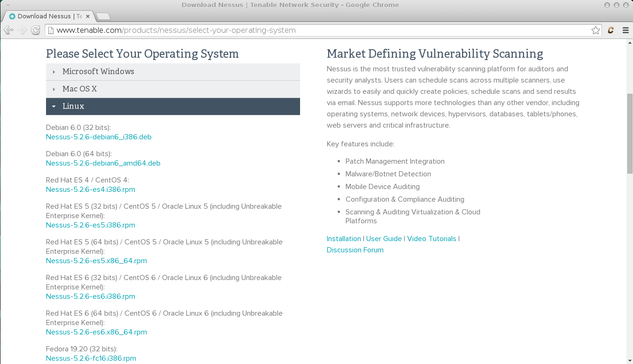633x364 pixels.
Task: Select the Download Nessus tab
Action: (49, 16)
